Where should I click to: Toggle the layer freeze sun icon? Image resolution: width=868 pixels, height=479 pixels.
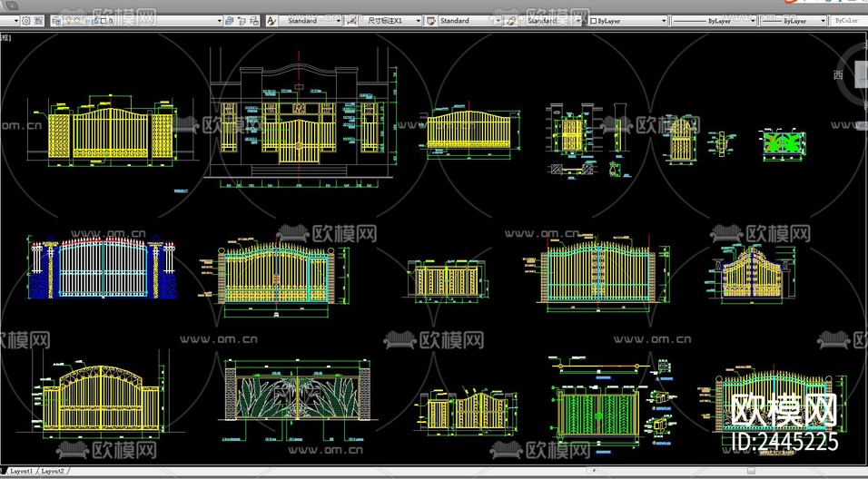tap(77, 21)
